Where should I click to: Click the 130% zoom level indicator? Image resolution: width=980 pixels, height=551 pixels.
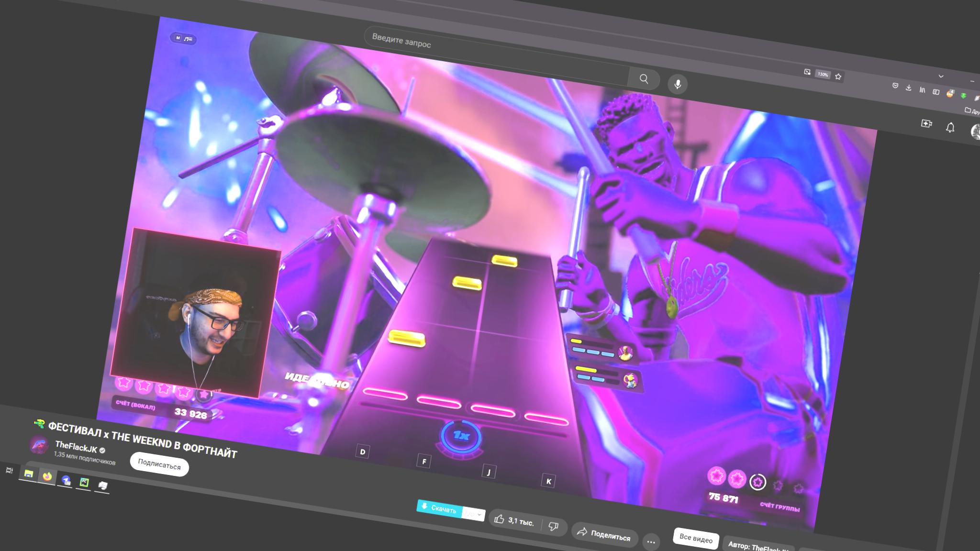(x=823, y=74)
